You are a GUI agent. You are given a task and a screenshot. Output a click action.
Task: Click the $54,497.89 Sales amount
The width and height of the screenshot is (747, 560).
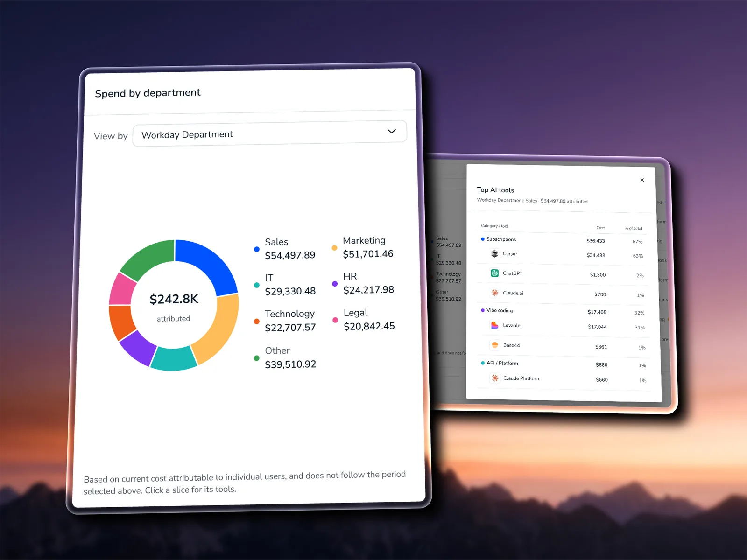pyautogui.click(x=290, y=255)
